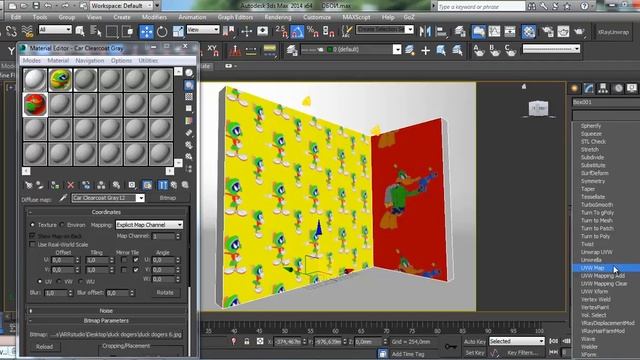Toggle the Angle Snap icon
Image resolution: width=640 pixels, height=360 pixels.
[x=297, y=32]
